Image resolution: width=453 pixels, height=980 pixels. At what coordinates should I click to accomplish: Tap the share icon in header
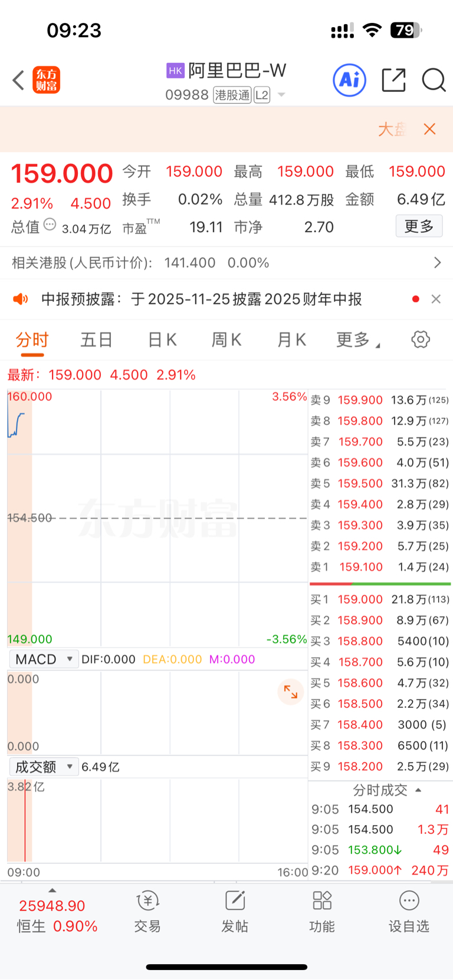point(393,80)
